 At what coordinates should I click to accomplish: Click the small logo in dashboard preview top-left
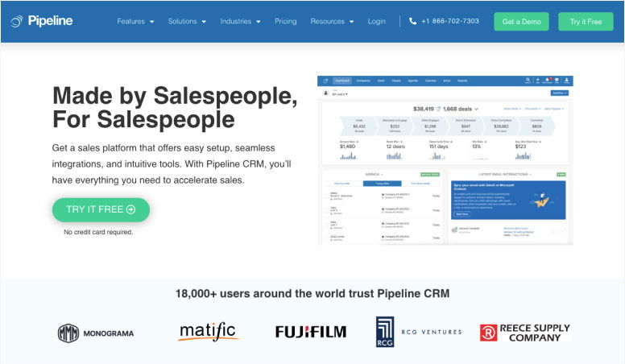[x=325, y=81]
